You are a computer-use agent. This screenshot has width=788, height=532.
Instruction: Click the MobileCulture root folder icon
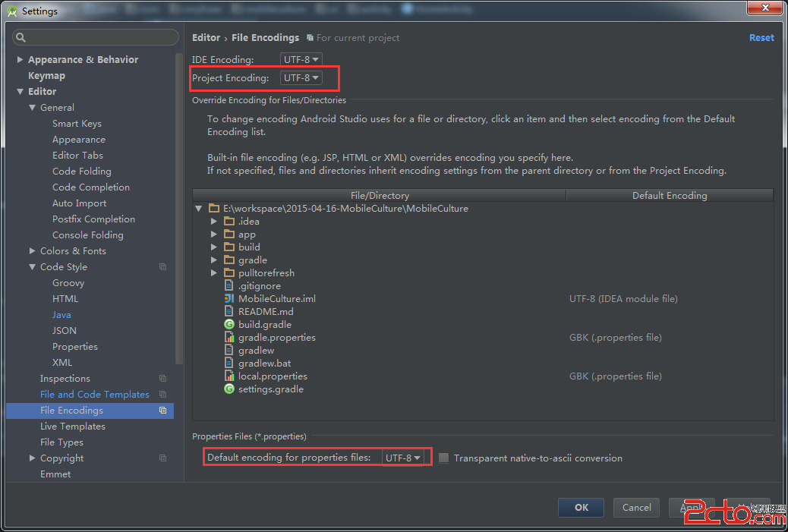[214, 208]
